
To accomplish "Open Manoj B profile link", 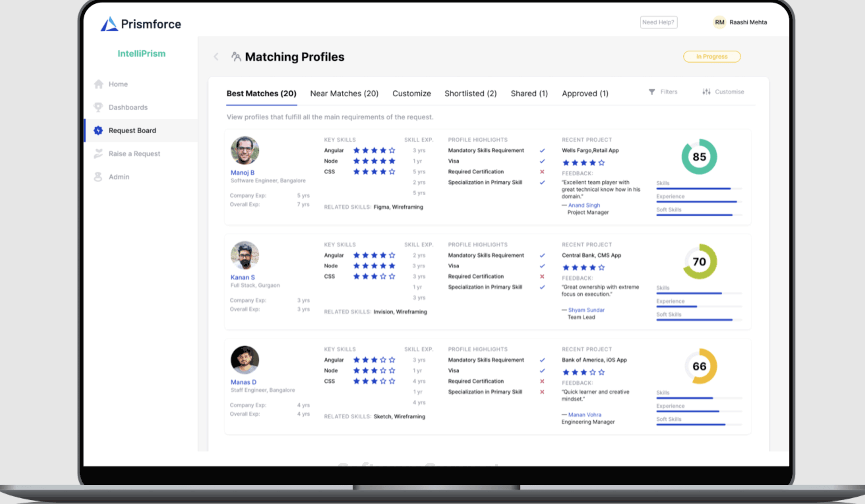I will [x=242, y=173].
